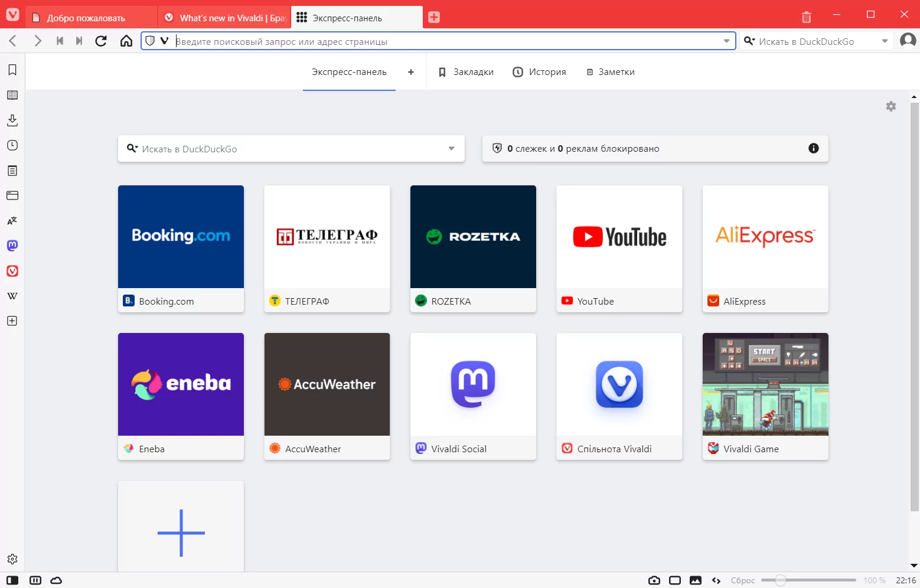
Task: Open the Capture Page camera tool
Action: click(654, 580)
